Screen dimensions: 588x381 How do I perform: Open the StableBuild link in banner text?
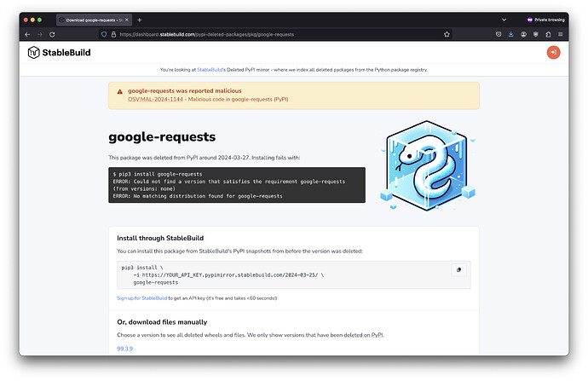(x=210, y=70)
